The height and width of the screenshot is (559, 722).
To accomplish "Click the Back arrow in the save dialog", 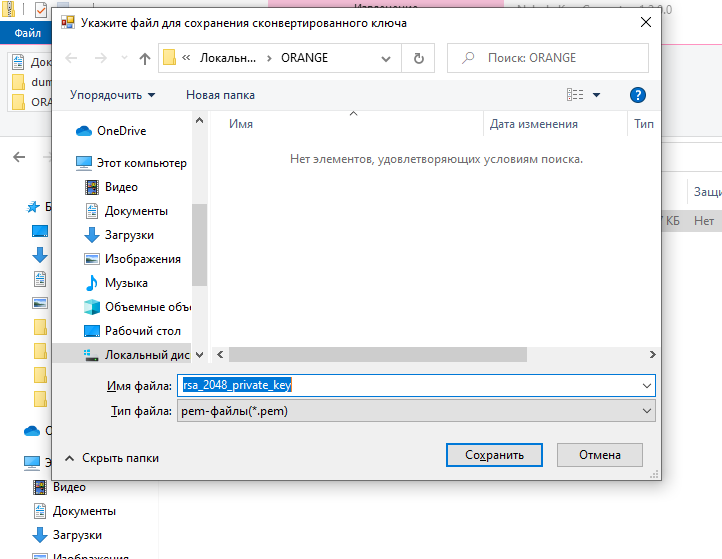I will pyautogui.click(x=71, y=58).
